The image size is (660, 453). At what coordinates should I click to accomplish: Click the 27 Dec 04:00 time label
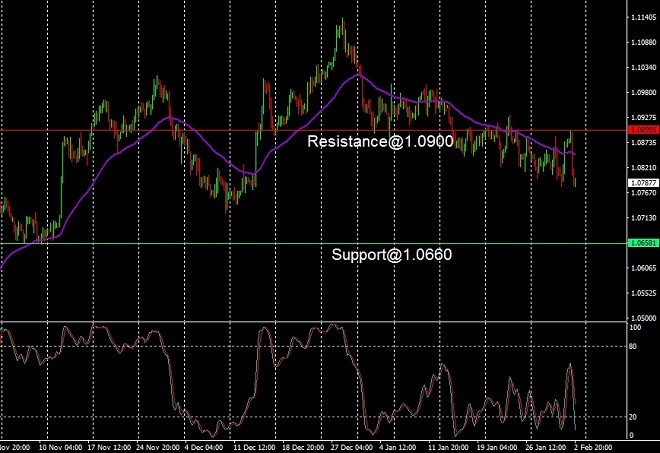(x=351, y=447)
